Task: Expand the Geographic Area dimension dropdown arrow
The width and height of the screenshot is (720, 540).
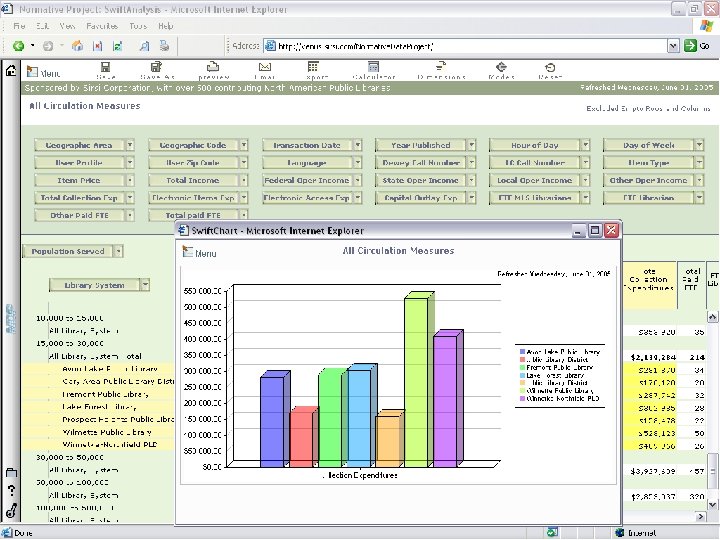Action: (130, 145)
